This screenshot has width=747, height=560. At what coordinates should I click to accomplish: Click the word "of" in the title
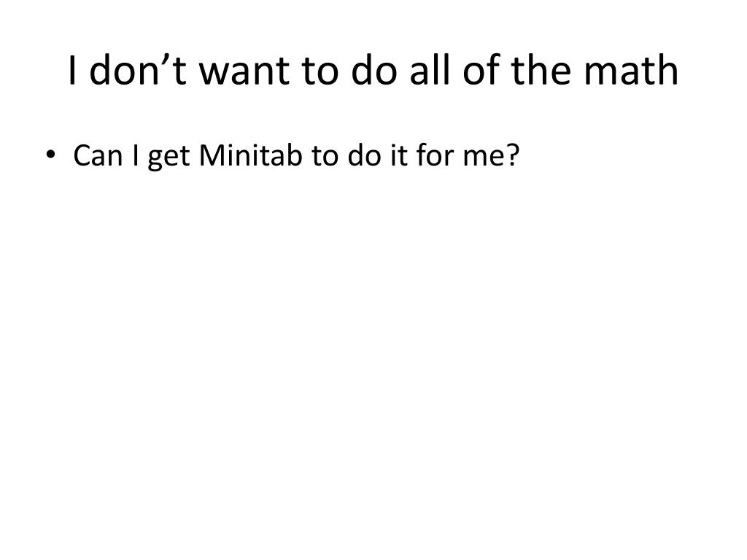[481, 70]
